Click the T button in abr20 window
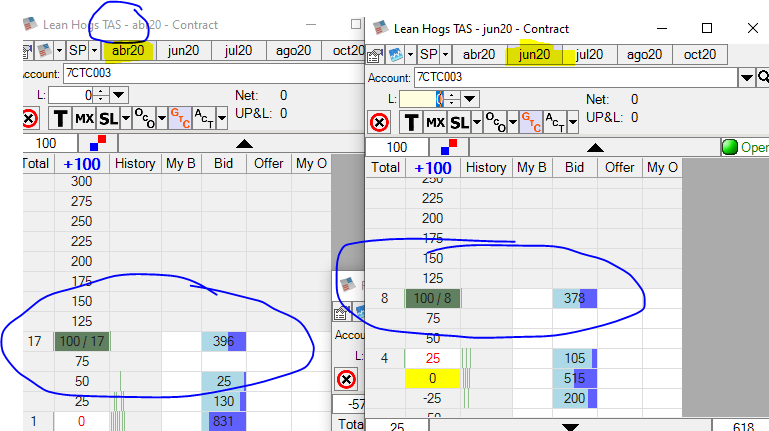This screenshot has width=769, height=431. (x=60, y=119)
